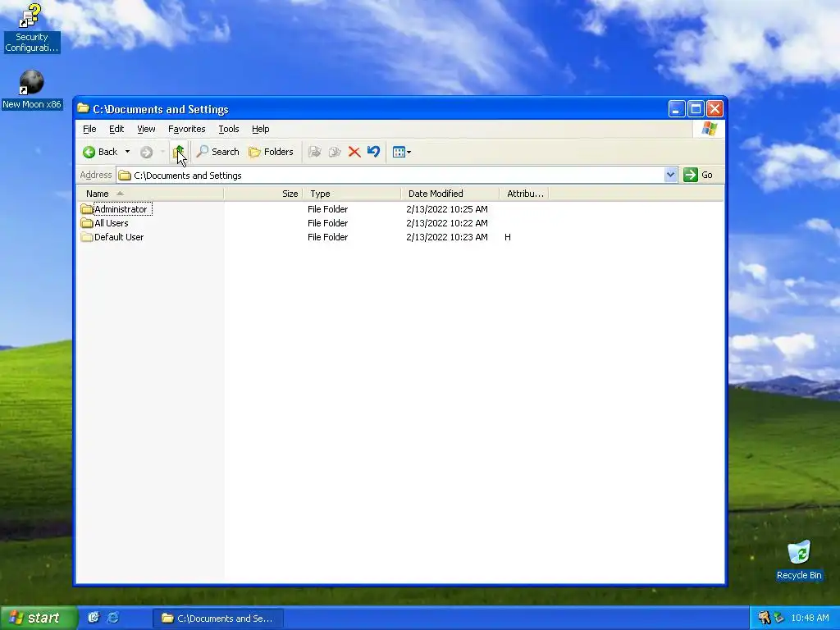Click the Windows flag logo throbber
This screenshot has width=840, height=630.
tap(710, 129)
